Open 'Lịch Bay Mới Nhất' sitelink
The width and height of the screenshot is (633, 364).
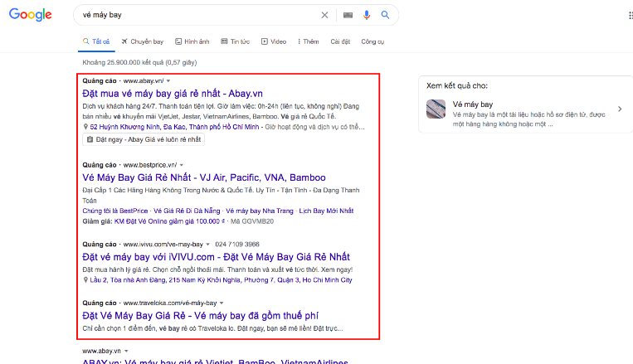pyautogui.click(x=326, y=211)
